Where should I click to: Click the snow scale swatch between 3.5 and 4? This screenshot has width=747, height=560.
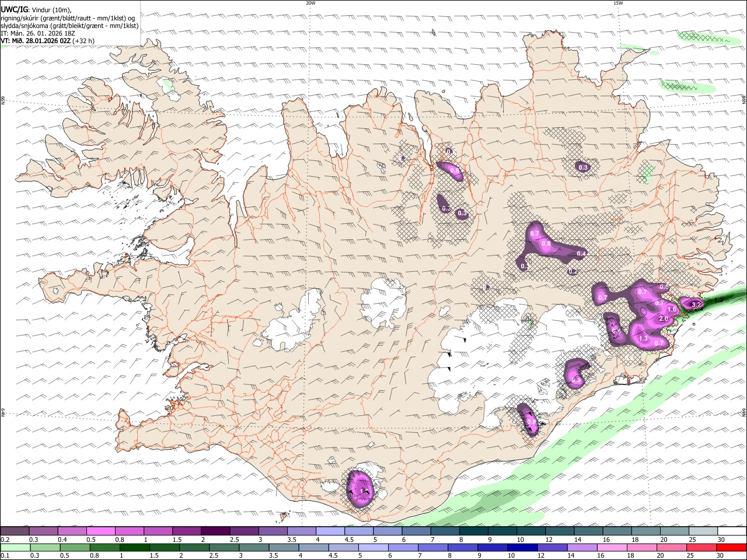[x=301, y=531]
